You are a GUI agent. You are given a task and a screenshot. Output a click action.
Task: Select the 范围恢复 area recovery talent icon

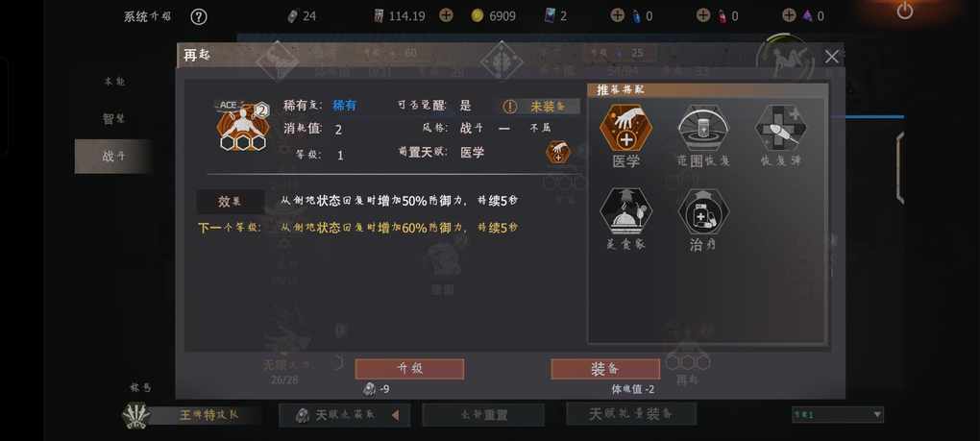(703, 128)
